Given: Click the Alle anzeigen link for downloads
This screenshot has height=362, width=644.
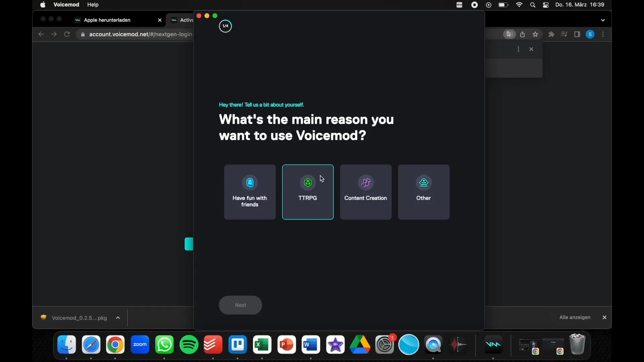Looking at the screenshot, I should (x=575, y=317).
